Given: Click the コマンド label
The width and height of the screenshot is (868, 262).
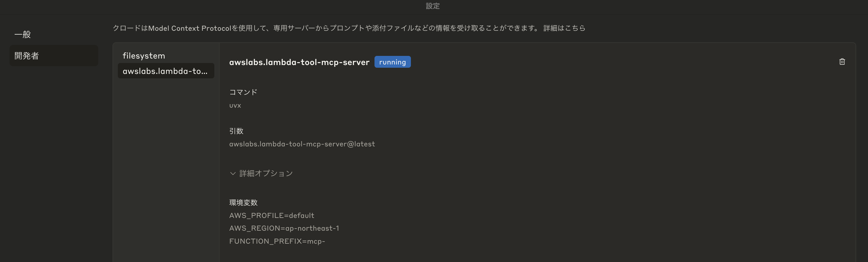Looking at the screenshot, I should coord(243,92).
